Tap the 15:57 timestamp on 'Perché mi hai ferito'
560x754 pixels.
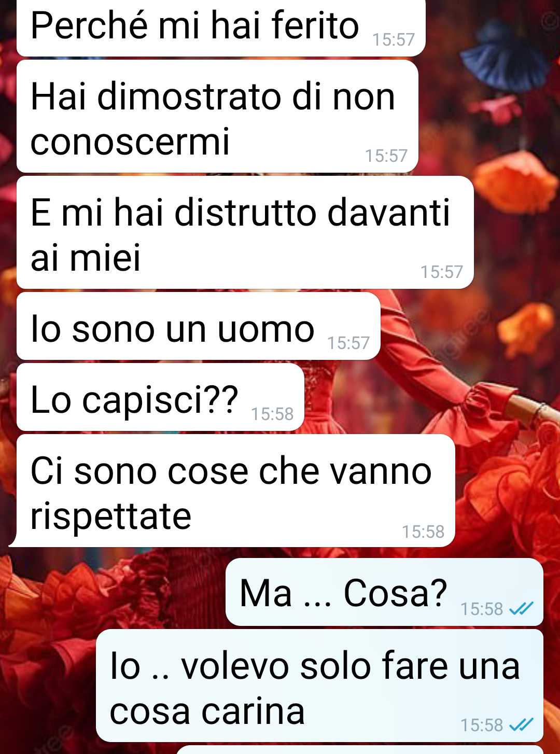pos(394,39)
